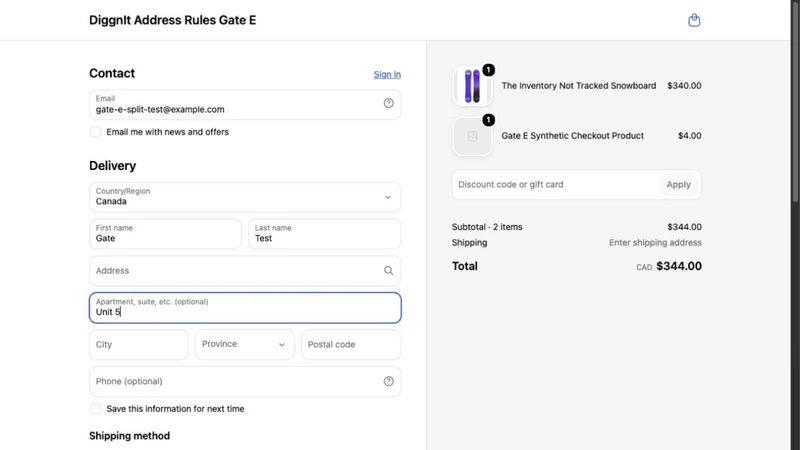Follow the Sign in link

click(x=387, y=74)
